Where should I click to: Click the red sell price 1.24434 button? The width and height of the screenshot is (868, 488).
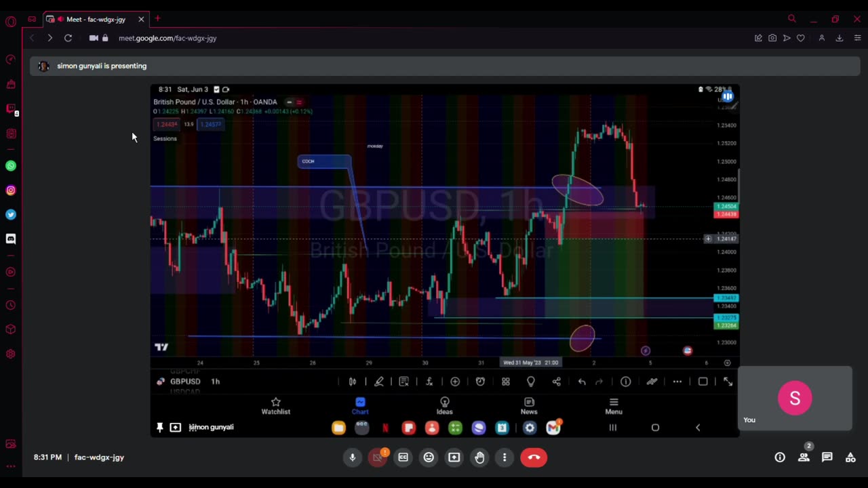tap(167, 124)
